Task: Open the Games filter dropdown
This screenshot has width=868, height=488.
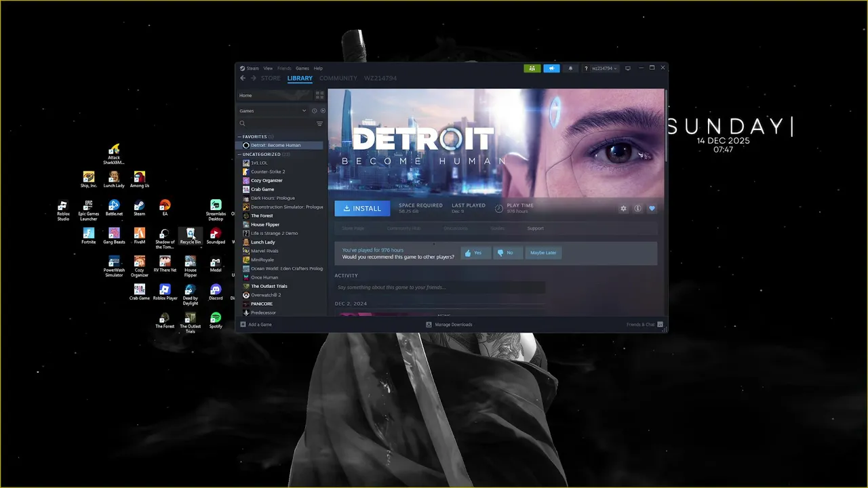Action: pos(273,110)
